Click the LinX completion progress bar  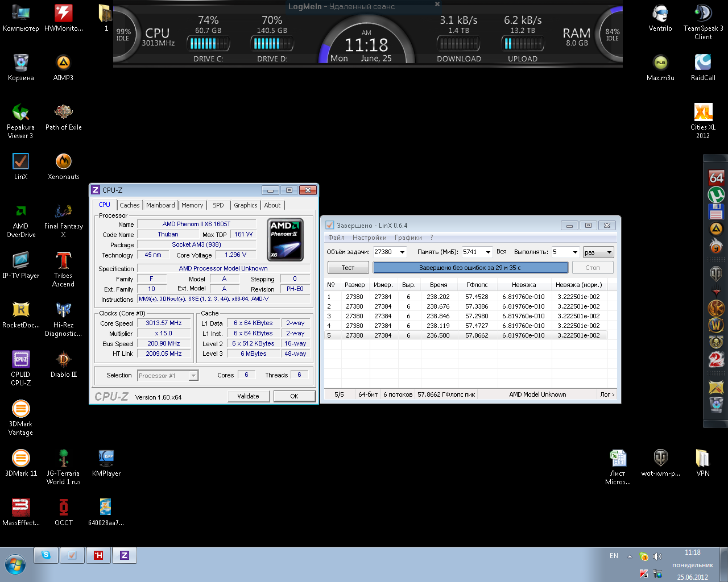point(470,268)
